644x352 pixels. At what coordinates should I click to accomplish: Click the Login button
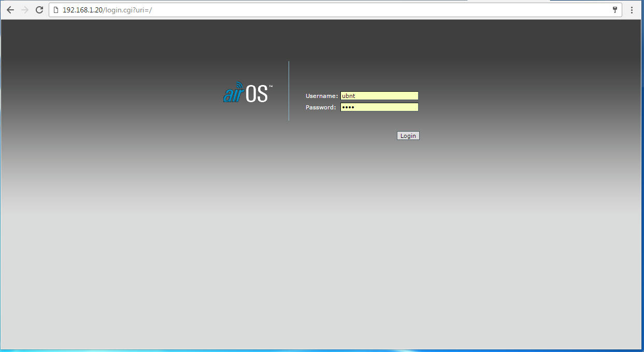[408, 136]
